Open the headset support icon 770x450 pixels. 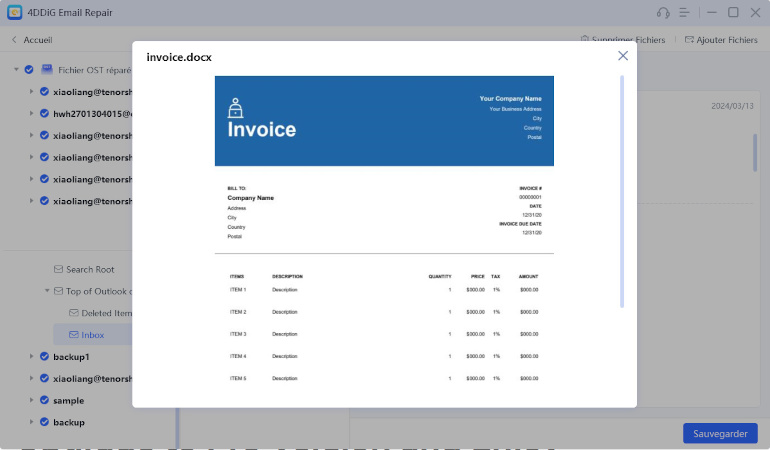pos(663,13)
